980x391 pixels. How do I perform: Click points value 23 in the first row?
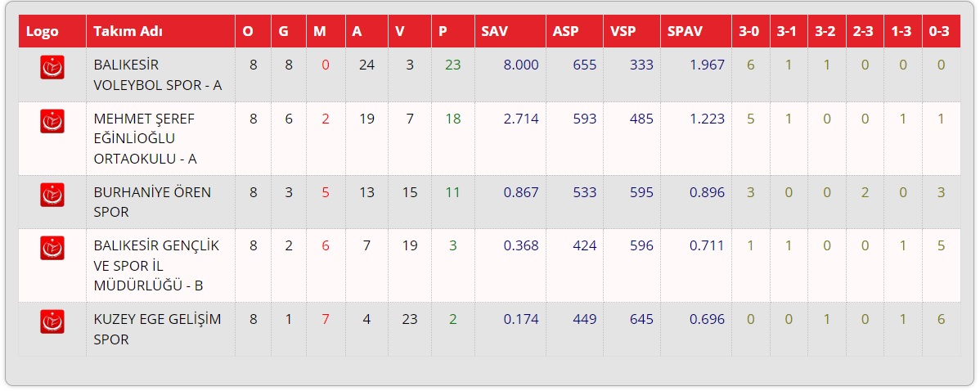coord(453,65)
